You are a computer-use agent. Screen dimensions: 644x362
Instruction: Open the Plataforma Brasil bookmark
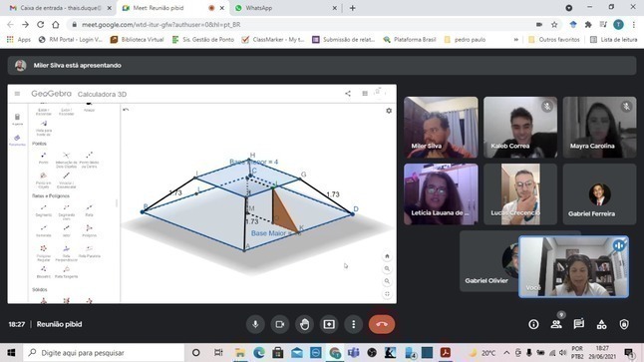coord(410,40)
